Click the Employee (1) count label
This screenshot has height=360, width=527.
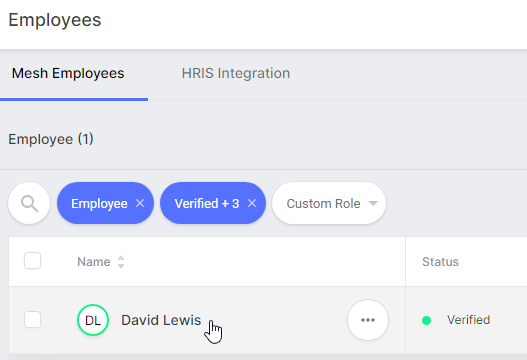pyautogui.click(x=51, y=139)
